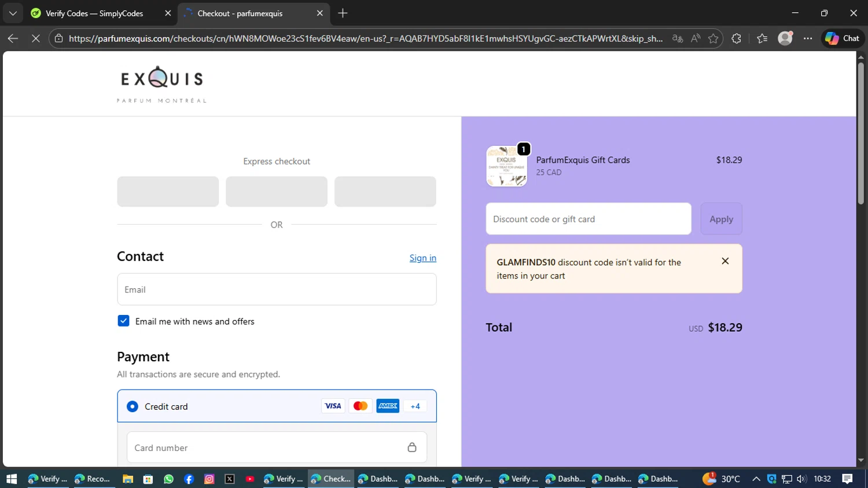This screenshot has height=488, width=868.
Task: Select the Checkout - parfumexquis tab
Action: [240, 13]
